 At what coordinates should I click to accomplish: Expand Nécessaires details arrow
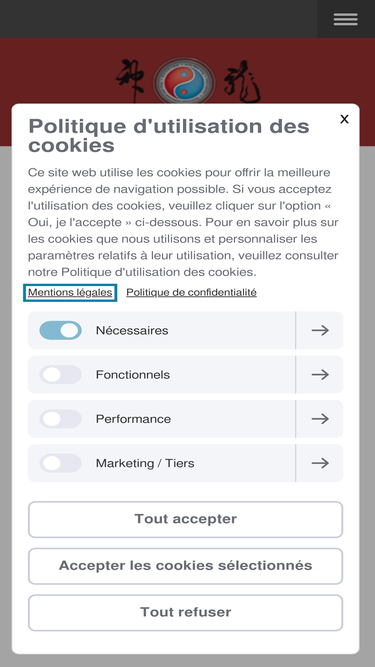pyautogui.click(x=320, y=331)
